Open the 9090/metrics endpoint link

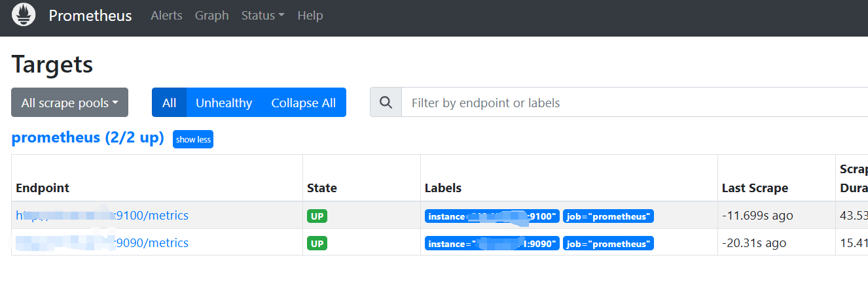click(102, 242)
